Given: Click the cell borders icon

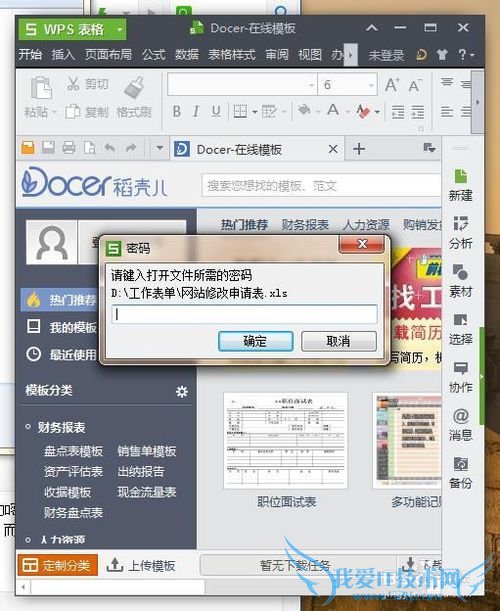Looking at the screenshot, I should (240, 112).
